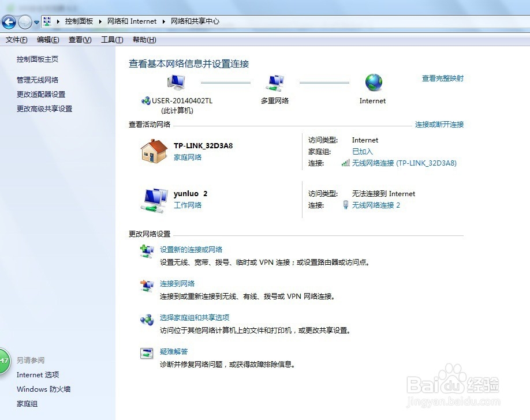The image size is (530, 420).
Task: Click the USER-20140402TL computer icon
Action: (175, 81)
